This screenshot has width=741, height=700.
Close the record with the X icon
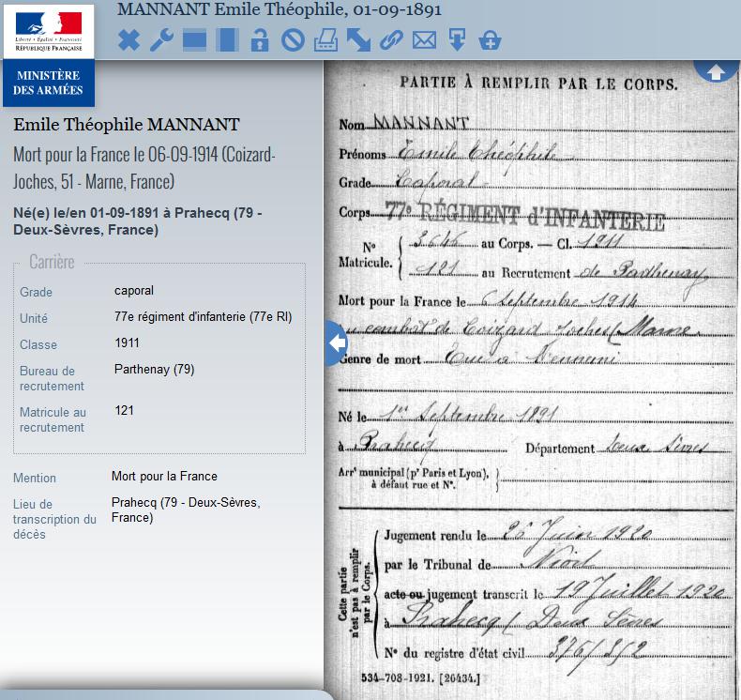129,39
